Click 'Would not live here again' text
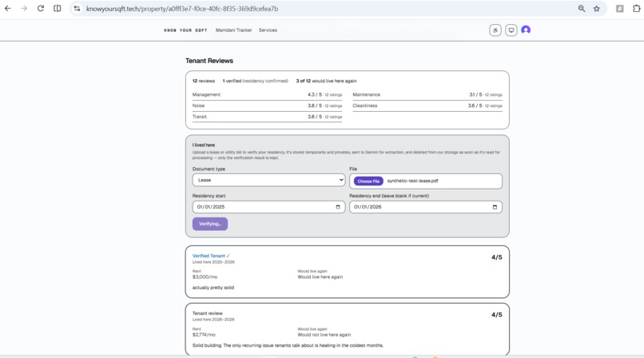The width and height of the screenshot is (644, 358). click(324, 335)
